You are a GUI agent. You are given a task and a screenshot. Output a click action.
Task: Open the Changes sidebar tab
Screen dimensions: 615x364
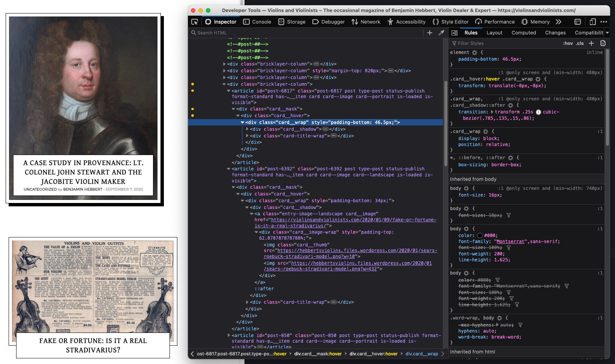click(555, 33)
